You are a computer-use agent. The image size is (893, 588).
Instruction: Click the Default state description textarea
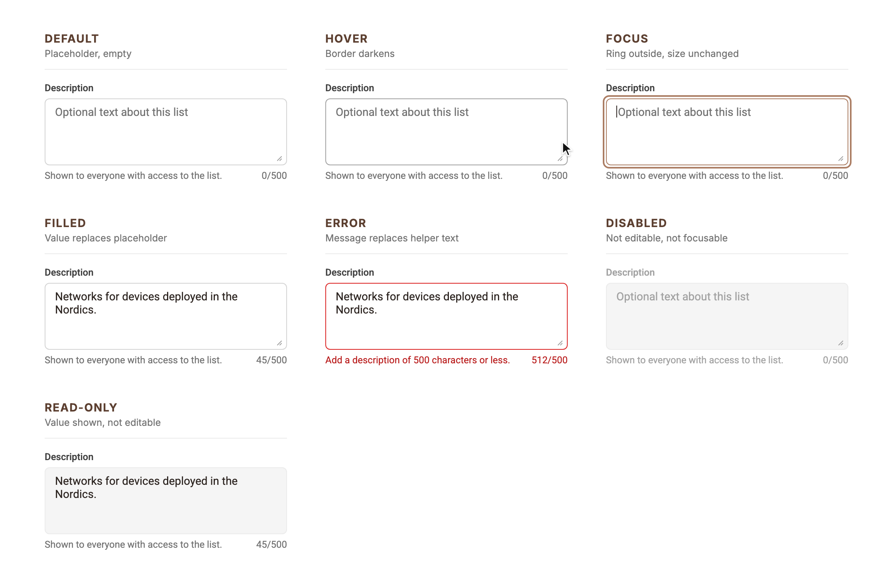point(166,132)
